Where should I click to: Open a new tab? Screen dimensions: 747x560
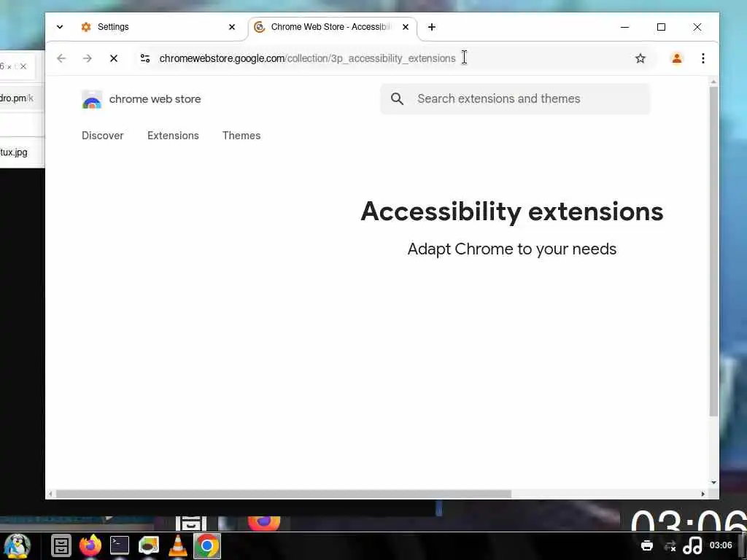coord(431,27)
